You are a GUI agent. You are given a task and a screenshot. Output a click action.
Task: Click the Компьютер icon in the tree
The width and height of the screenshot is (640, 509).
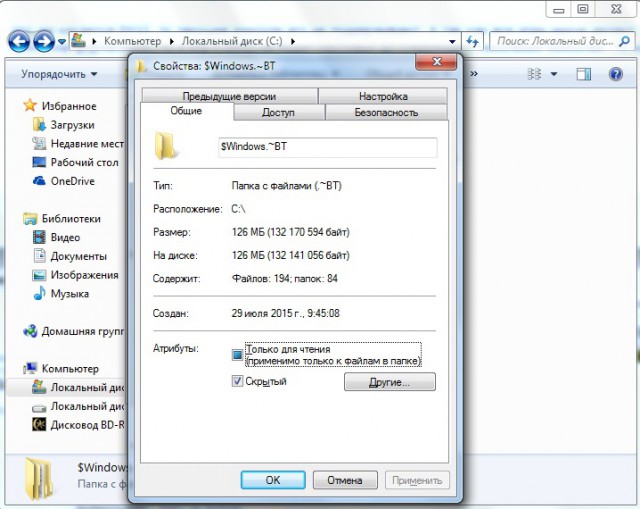point(30,369)
